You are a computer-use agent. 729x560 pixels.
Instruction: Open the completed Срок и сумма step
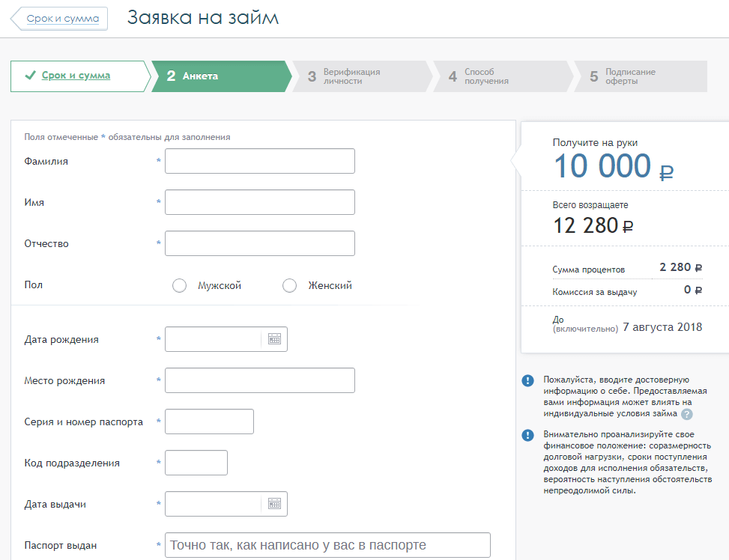[x=76, y=76]
